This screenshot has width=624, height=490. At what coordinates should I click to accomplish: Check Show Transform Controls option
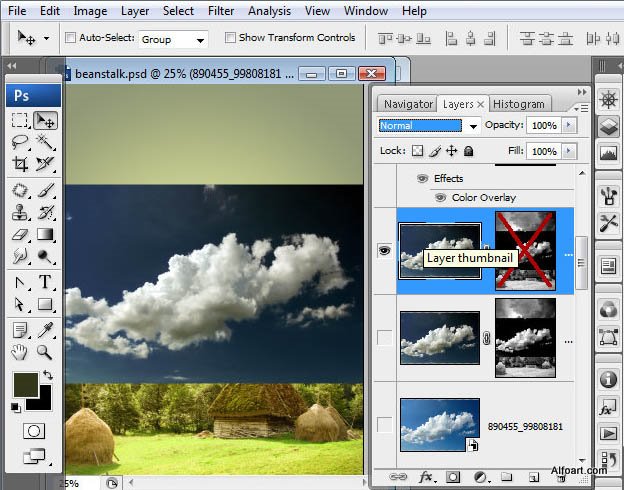pyautogui.click(x=231, y=38)
